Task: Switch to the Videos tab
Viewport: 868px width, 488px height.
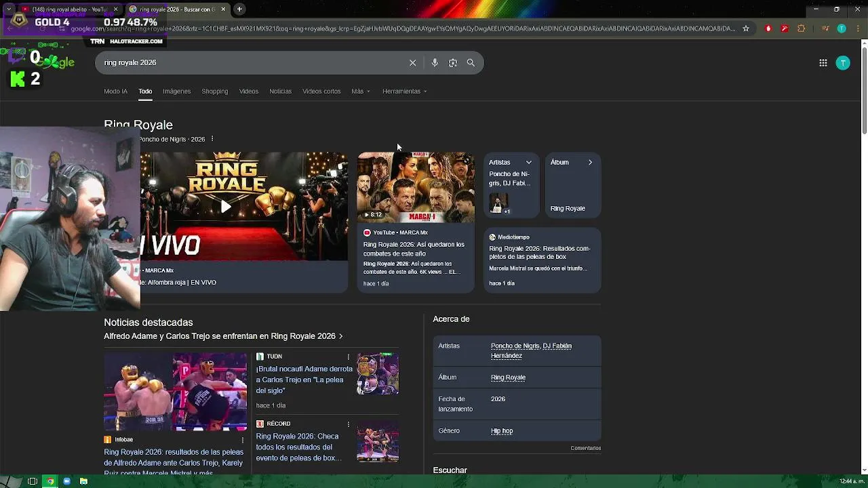Action: coord(248,91)
